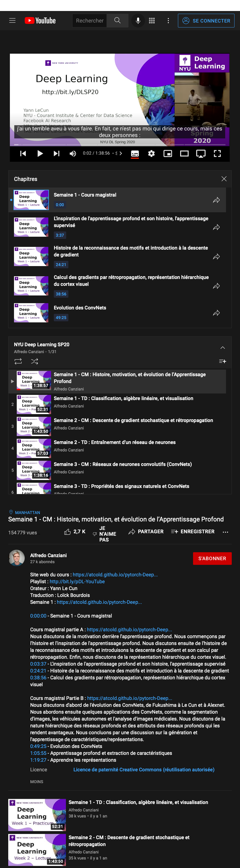Enter fullscreen mode on the player
Screen dimensions: 240x868
pyautogui.click(x=217, y=154)
